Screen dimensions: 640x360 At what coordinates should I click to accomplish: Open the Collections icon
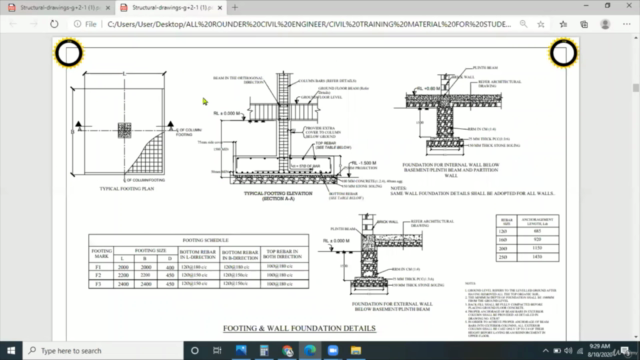coord(584,24)
